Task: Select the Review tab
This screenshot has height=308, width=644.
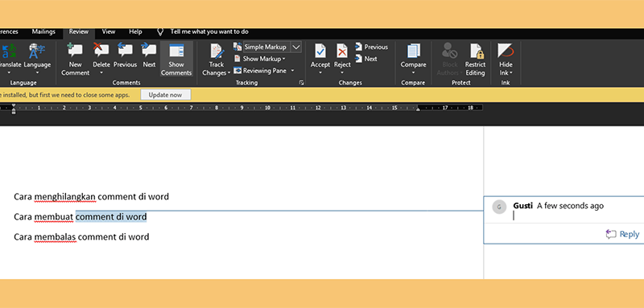Action: pyautogui.click(x=78, y=32)
